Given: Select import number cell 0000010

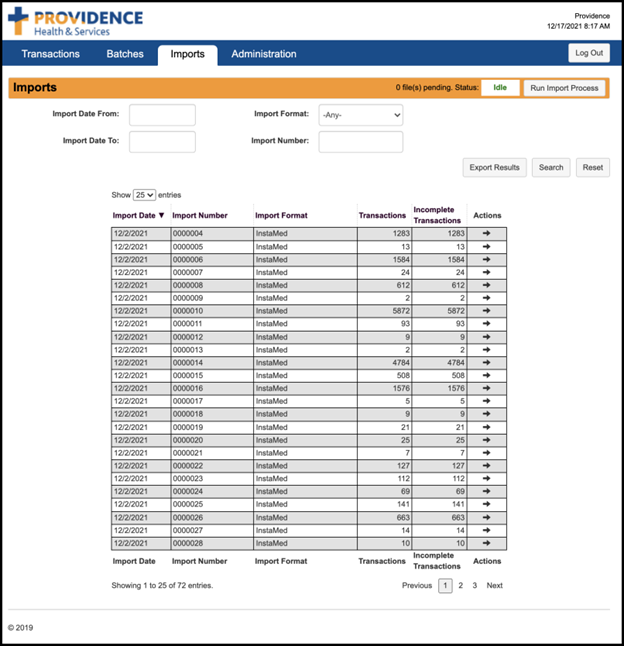Looking at the screenshot, I should click(x=212, y=311).
